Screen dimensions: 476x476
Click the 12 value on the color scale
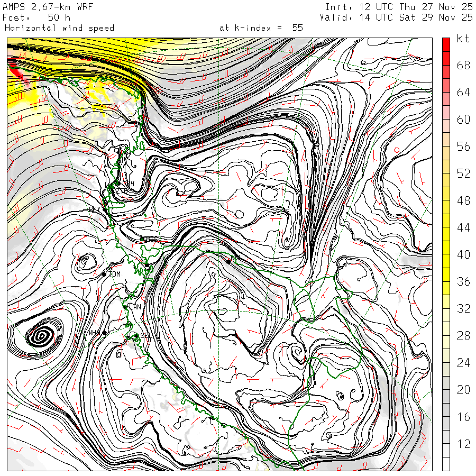coord(463,444)
